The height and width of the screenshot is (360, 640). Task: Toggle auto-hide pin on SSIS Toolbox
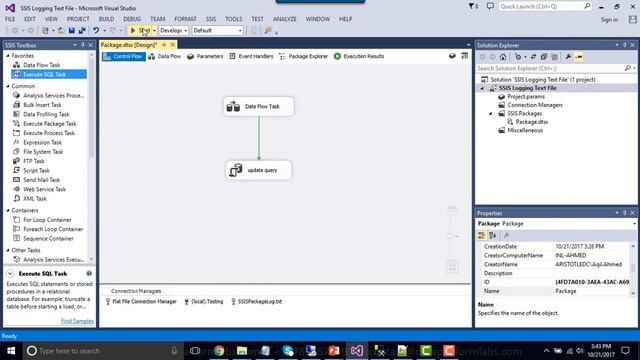82,45
